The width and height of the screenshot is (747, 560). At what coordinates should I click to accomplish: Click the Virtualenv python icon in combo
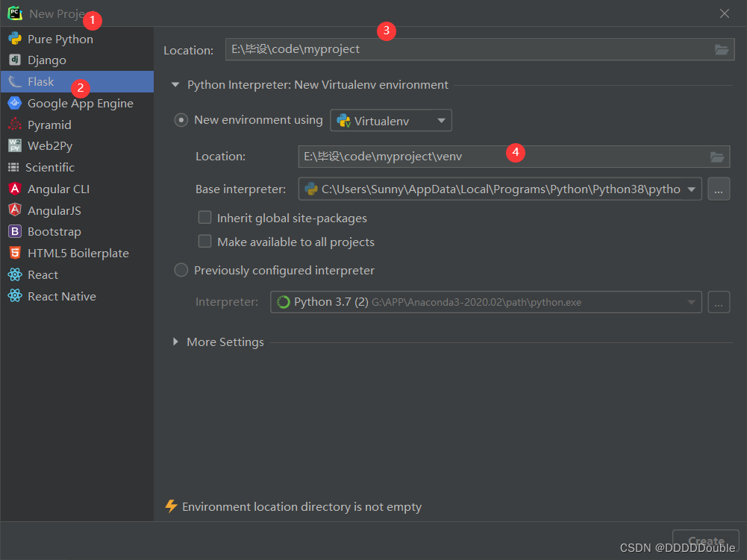coord(343,121)
